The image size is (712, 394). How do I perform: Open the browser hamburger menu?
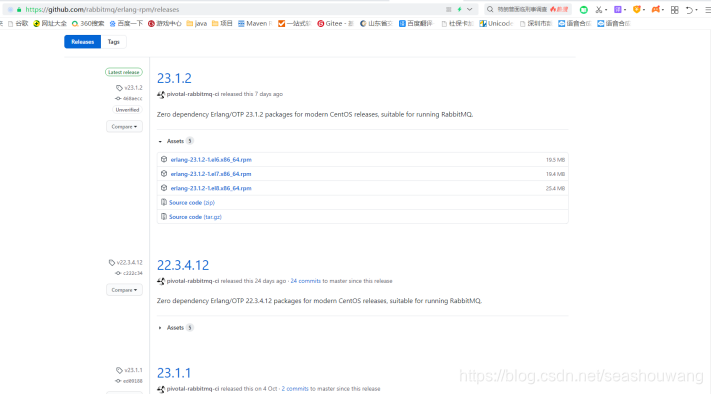708,10
